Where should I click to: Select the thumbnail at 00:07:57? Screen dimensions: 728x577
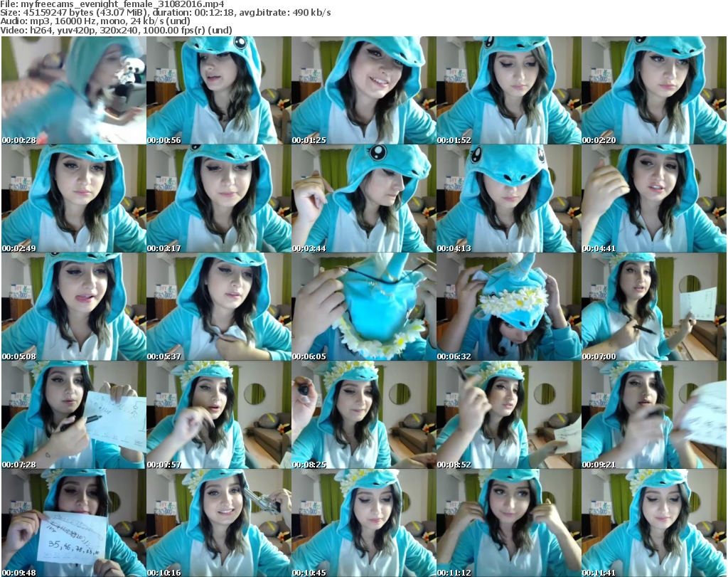pos(219,415)
